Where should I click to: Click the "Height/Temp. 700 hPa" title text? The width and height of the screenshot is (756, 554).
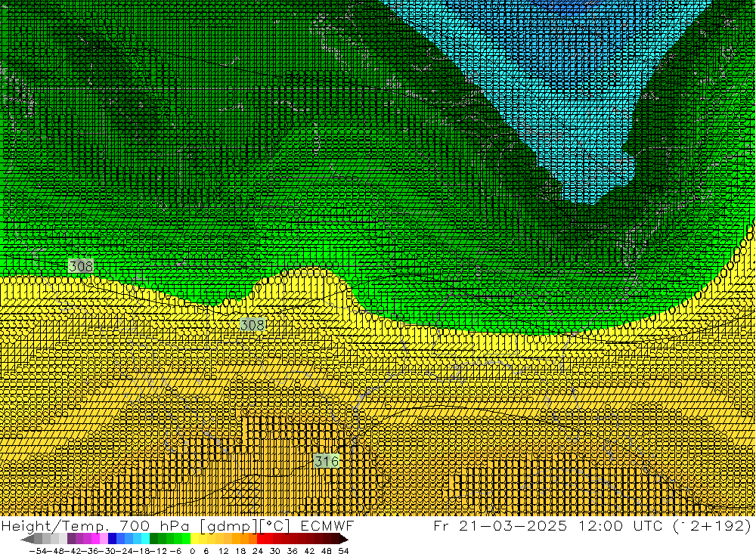97,526
